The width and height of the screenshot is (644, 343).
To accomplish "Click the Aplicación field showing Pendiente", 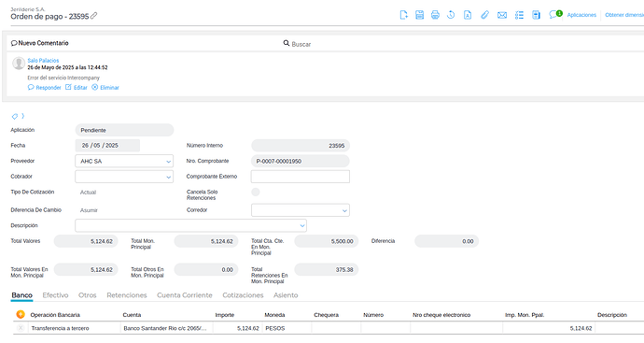I will pos(124,130).
